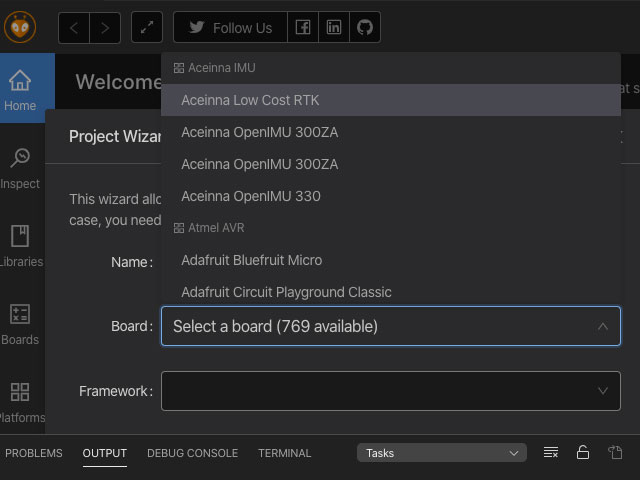The image size is (640, 480).
Task: Click the navigate forward arrow
Action: 106,27
